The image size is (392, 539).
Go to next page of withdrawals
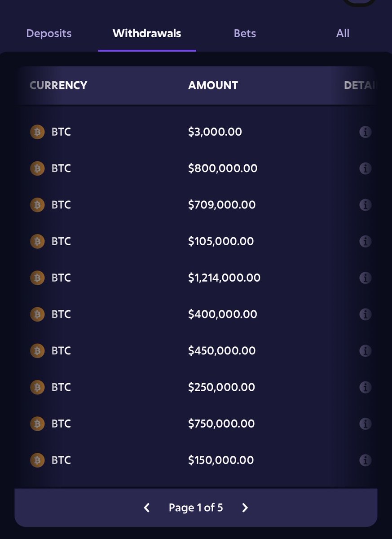245,508
